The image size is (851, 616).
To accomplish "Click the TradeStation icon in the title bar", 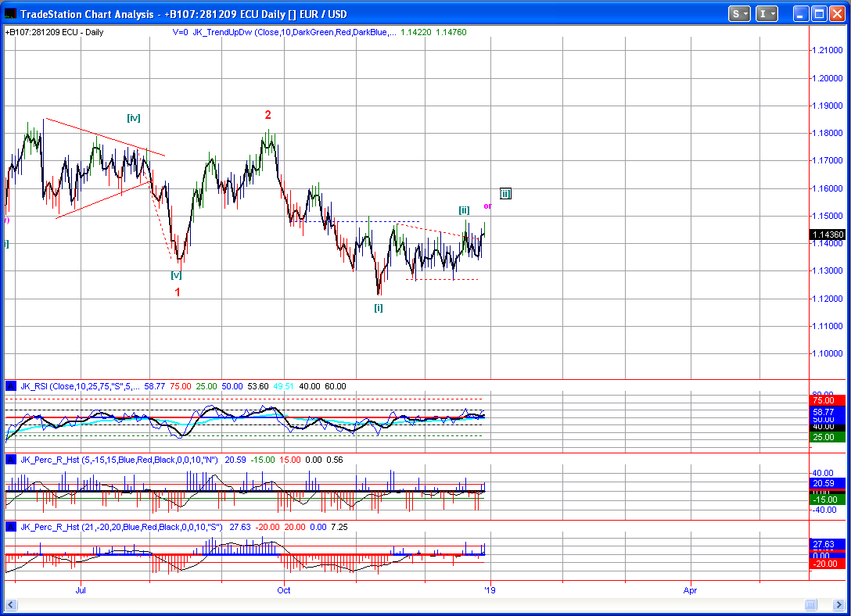I will pos(10,14).
